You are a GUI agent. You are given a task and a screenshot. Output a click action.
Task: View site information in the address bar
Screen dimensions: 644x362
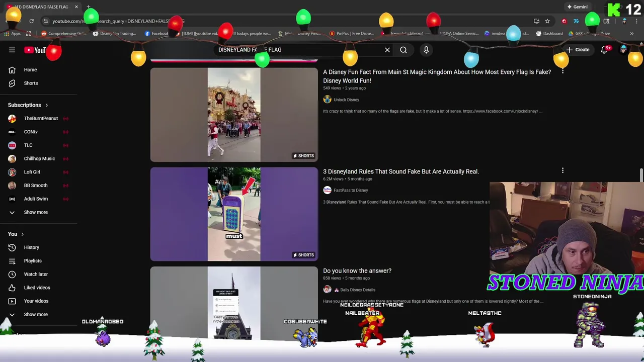[x=46, y=21]
